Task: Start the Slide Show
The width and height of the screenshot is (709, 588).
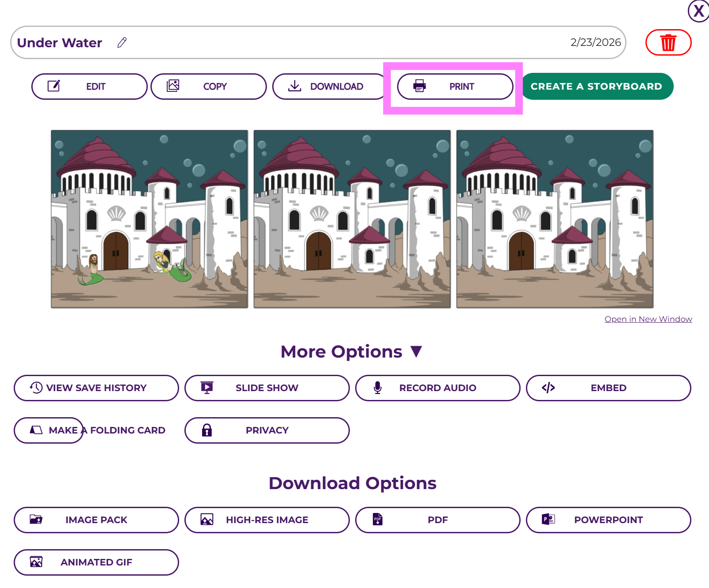Action: click(x=266, y=388)
